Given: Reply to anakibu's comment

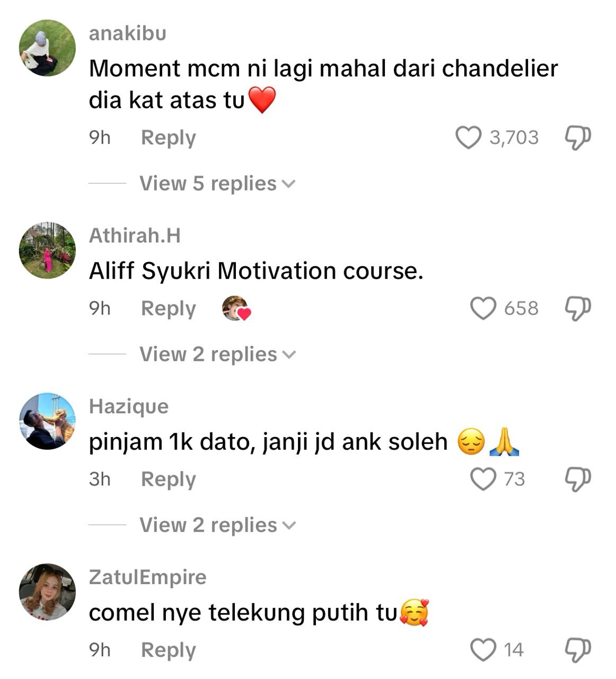Looking at the screenshot, I should (x=168, y=138).
